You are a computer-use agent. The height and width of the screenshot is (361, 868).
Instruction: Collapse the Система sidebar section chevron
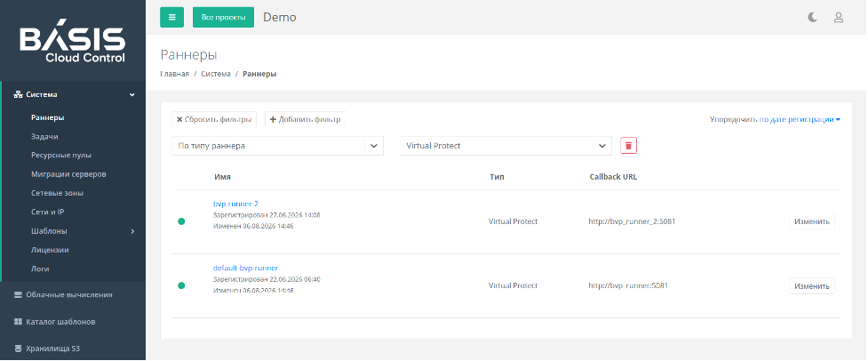(132, 94)
